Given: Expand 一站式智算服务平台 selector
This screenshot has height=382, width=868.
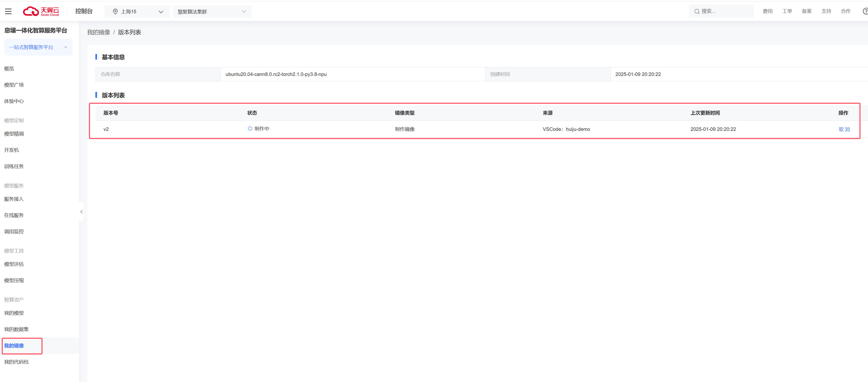Looking at the screenshot, I should pos(38,47).
